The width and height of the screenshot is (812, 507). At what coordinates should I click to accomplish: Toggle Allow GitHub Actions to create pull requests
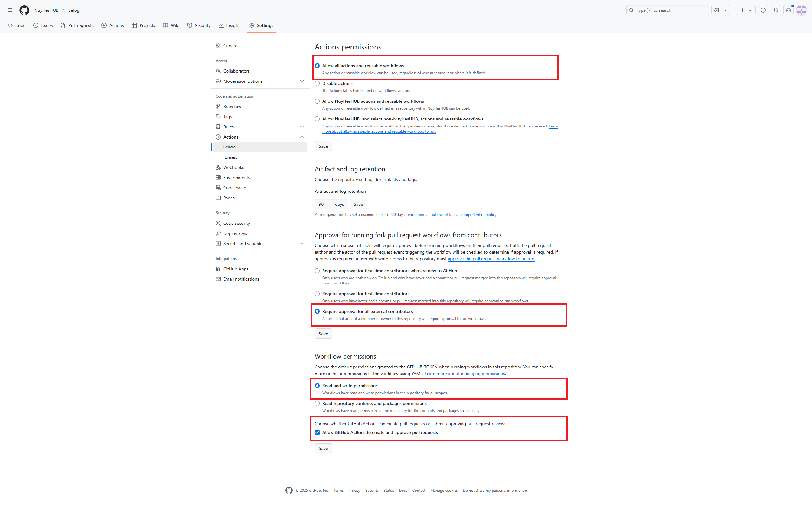tap(317, 432)
